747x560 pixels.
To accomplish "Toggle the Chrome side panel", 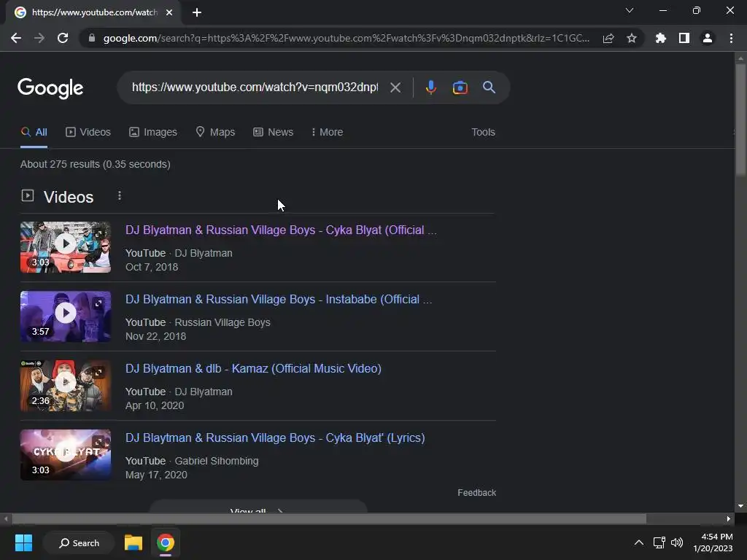I will tap(684, 38).
